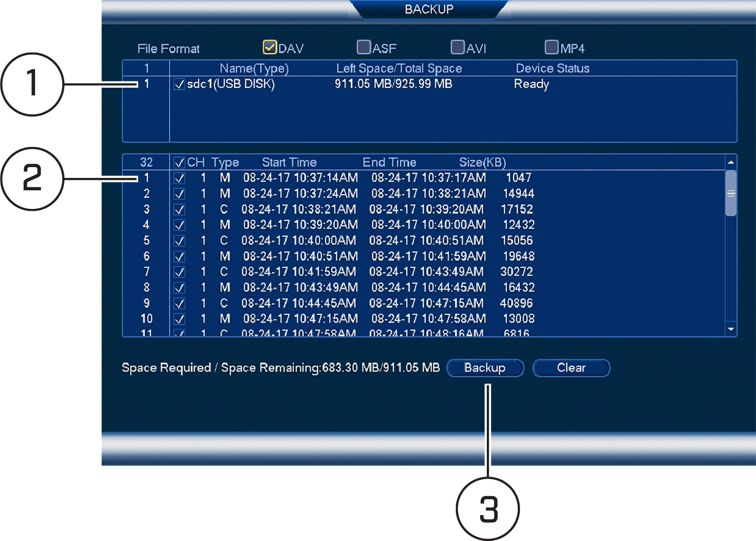This screenshot has width=756, height=541.
Task: Uncheck file 1 starting at 10:37:14AM
Action: point(179,178)
